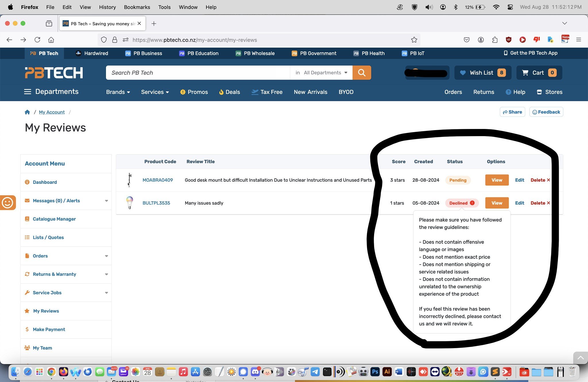
Task: Switch to PB Business site tab
Action: pos(144,53)
